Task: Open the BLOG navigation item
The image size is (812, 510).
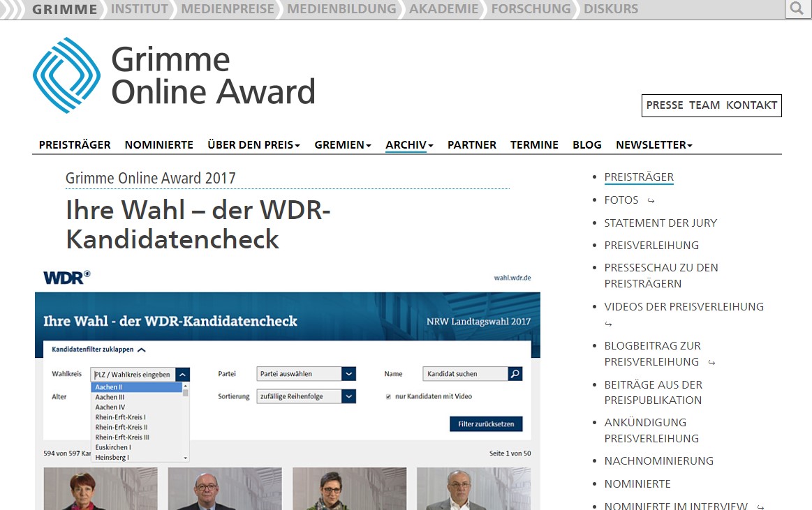Action: 587,145
